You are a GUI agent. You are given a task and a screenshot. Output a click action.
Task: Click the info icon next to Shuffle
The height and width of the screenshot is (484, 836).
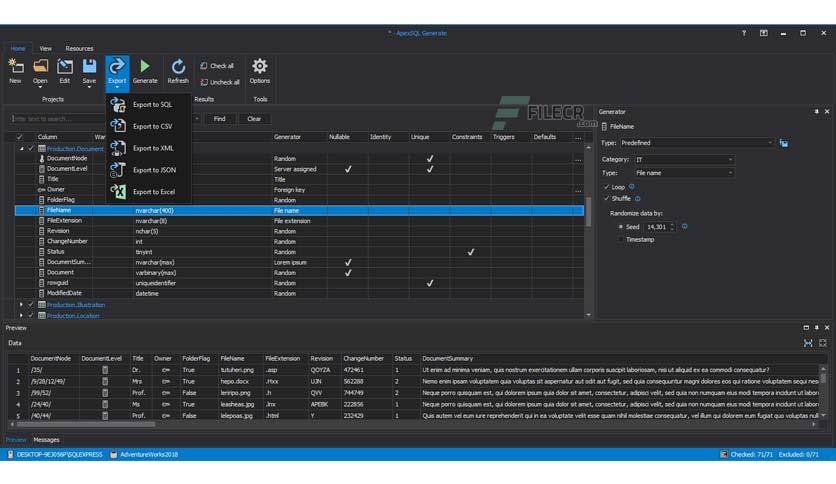coord(638,198)
